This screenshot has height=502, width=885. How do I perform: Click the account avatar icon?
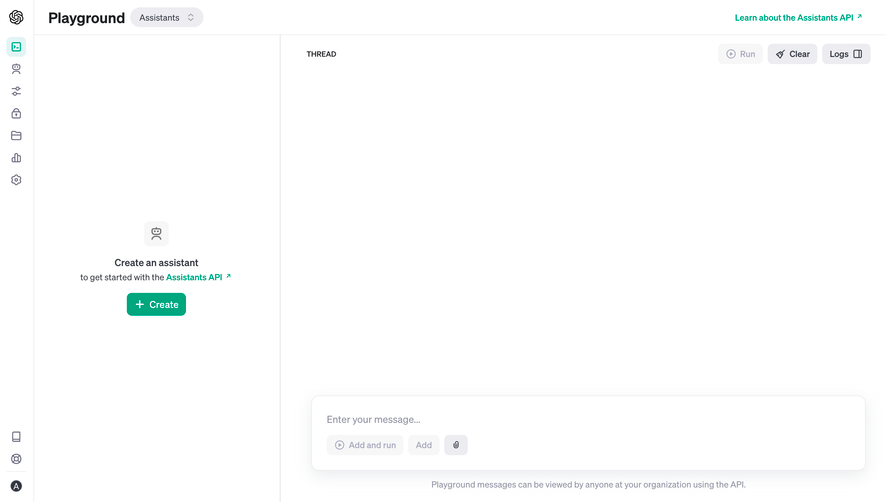pyautogui.click(x=16, y=486)
